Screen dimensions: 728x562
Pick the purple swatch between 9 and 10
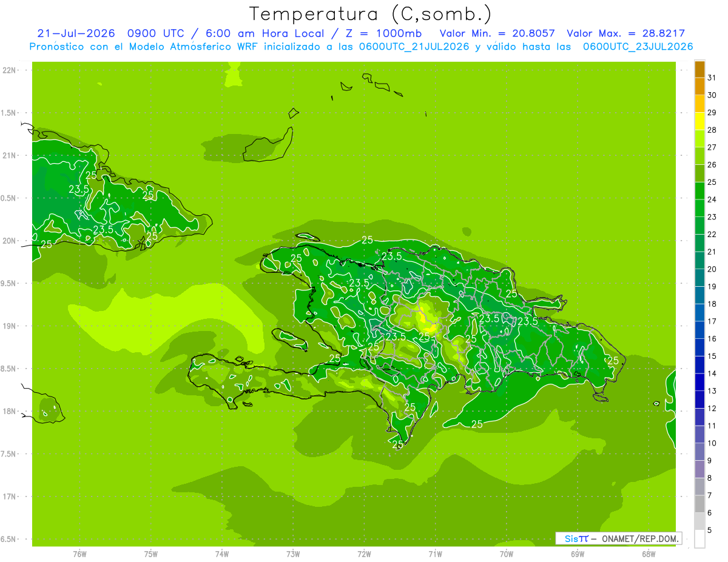click(x=699, y=452)
